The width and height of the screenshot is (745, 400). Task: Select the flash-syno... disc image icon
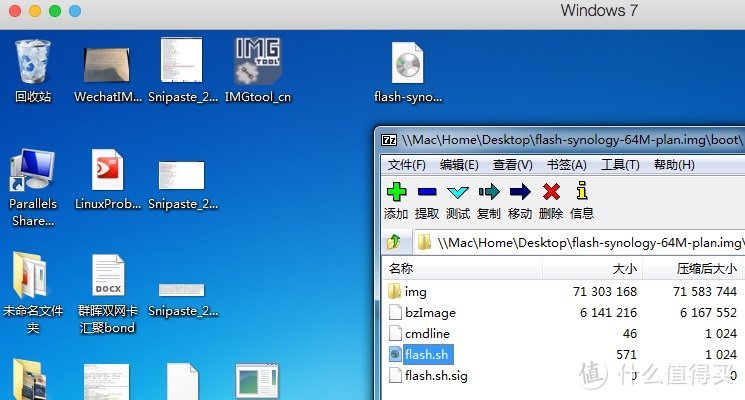408,72
